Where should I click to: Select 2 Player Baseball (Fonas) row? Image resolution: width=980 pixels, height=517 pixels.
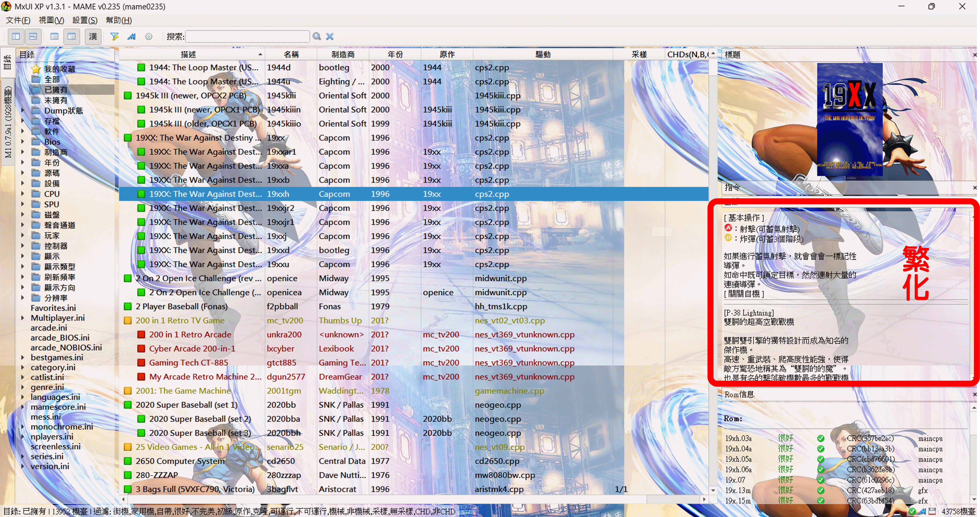click(414, 306)
